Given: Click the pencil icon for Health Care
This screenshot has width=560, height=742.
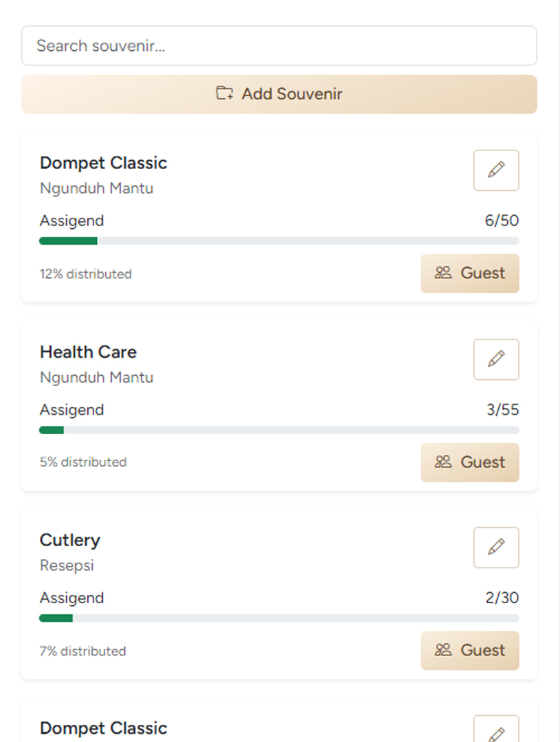Looking at the screenshot, I should pos(496,359).
